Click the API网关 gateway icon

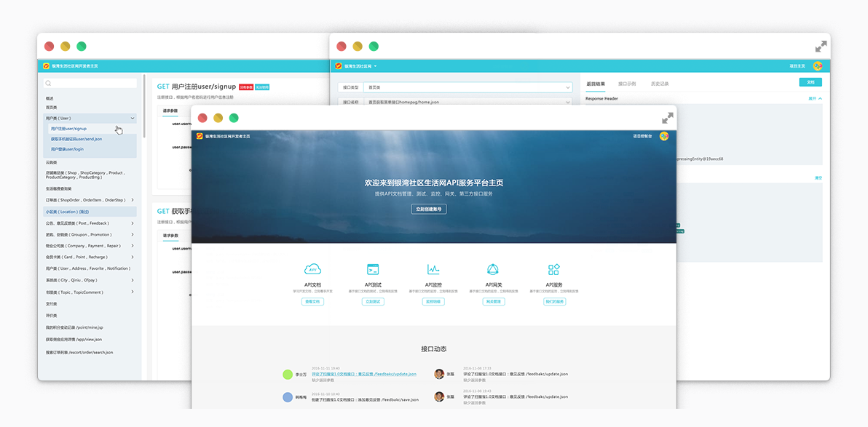coord(493,269)
